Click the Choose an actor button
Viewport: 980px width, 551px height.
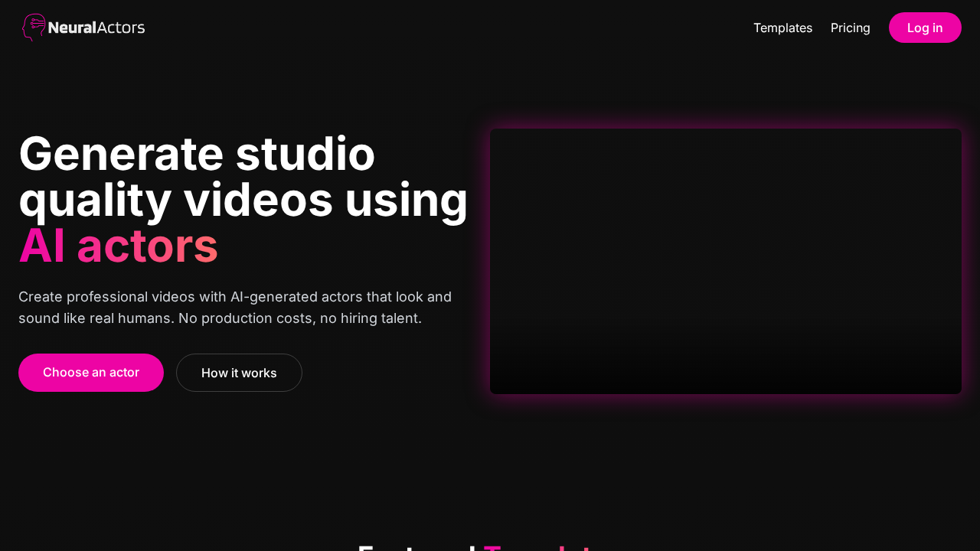click(91, 373)
